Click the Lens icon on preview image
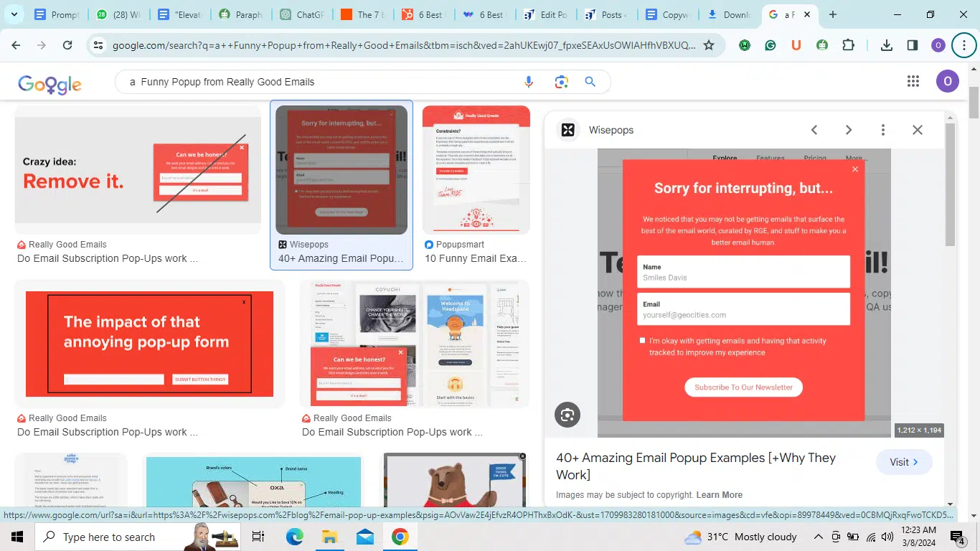Image resolution: width=980 pixels, height=551 pixels. pos(567,415)
